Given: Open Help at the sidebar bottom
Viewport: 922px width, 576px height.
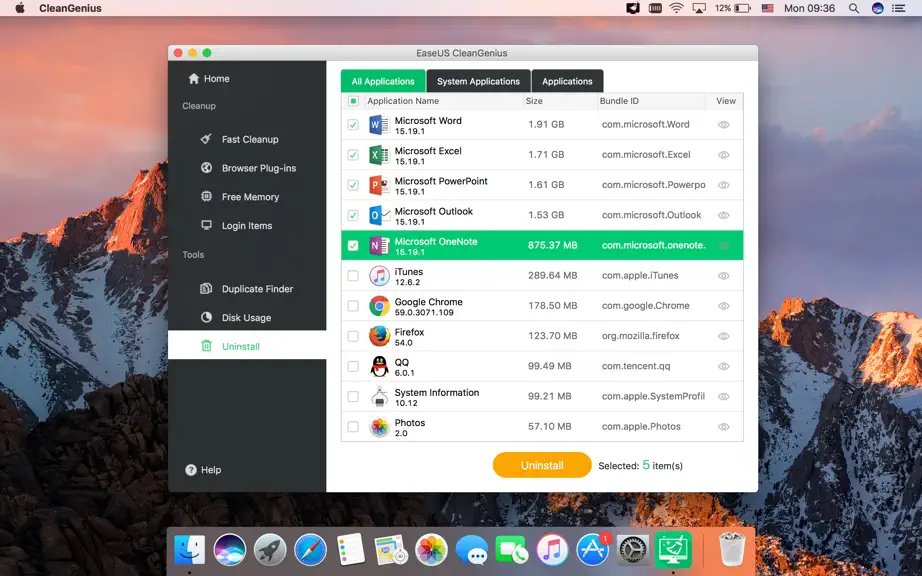Looking at the screenshot, I should click(203, 470).
